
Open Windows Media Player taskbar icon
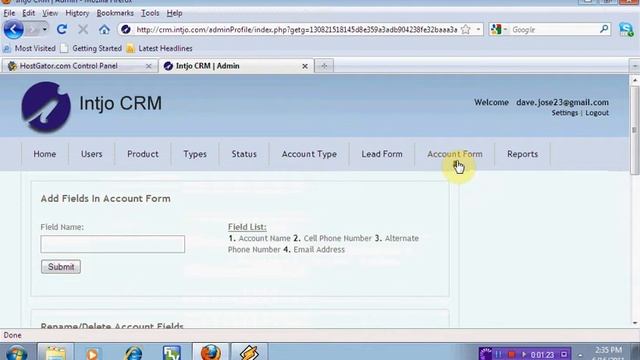92,353
